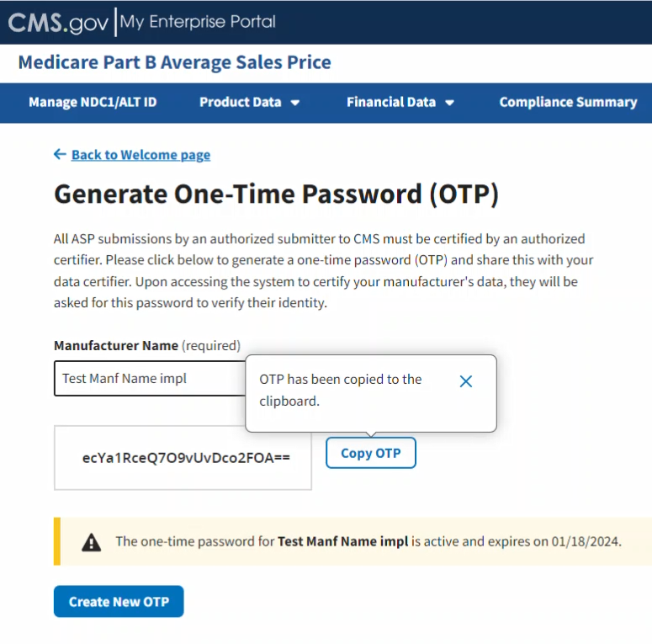
Task: Click the Generate One-Time Password heading
Action: pos(276,194)
